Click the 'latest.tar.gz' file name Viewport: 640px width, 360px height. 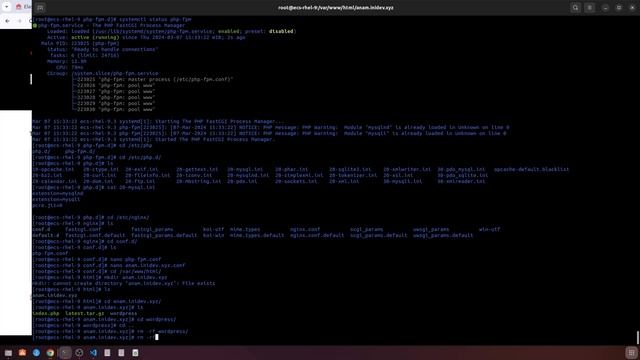[x=84, y=313]
